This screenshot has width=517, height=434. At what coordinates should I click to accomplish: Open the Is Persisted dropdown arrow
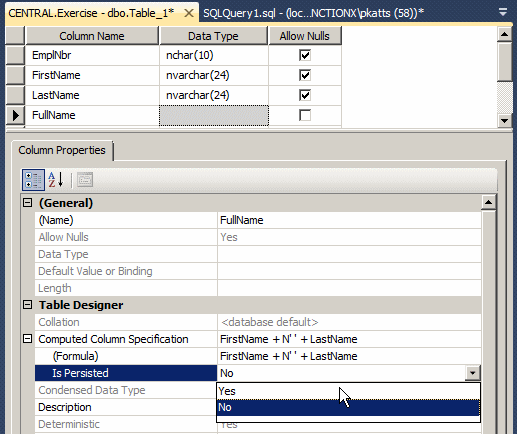[473, 373]
